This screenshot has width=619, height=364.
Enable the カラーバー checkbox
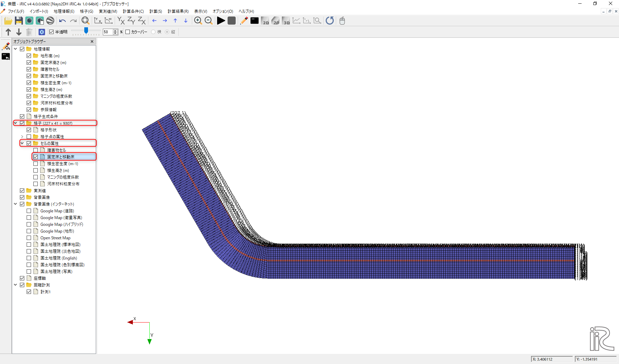click(128, 32)
